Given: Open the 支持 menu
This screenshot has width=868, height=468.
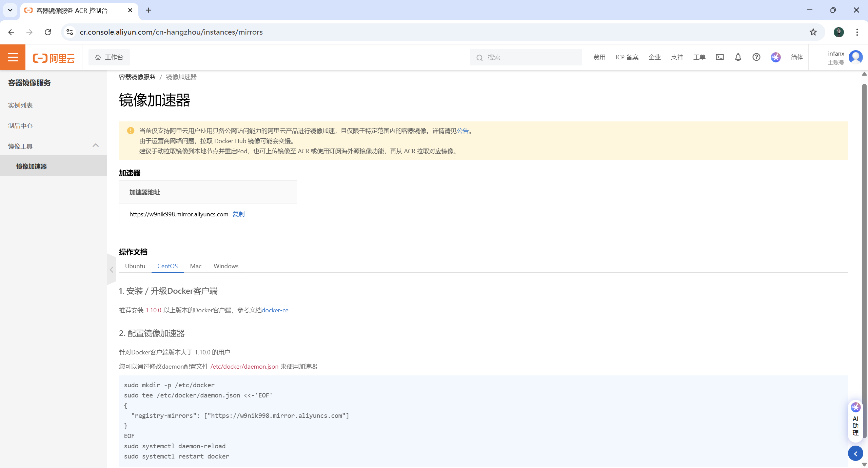Looking at the screenshot, I should pos(677,57).
